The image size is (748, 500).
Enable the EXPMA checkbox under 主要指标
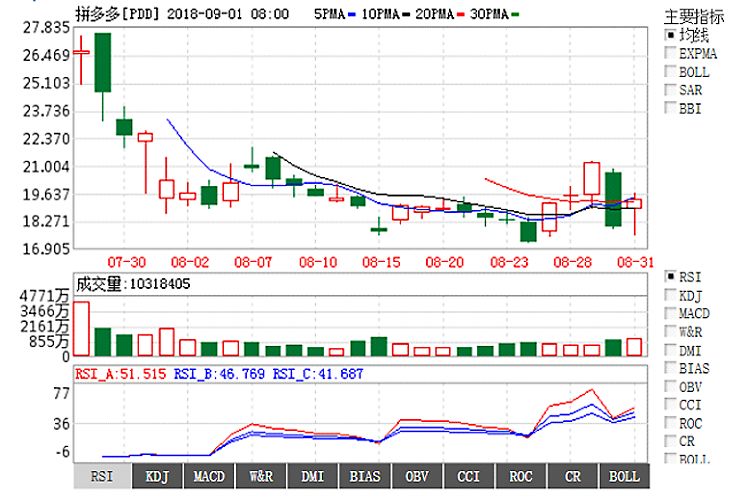point(671,53)
